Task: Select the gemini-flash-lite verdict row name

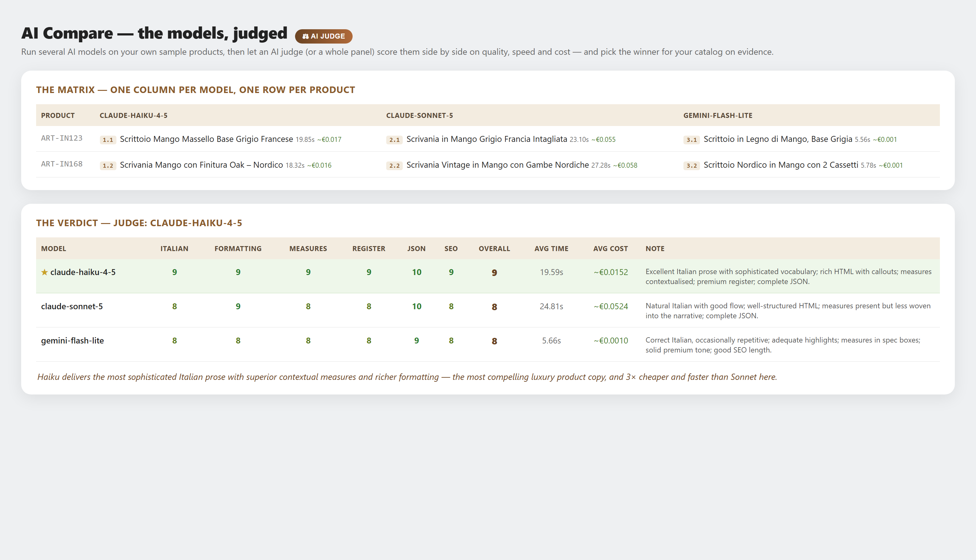Action: [72, 341]
